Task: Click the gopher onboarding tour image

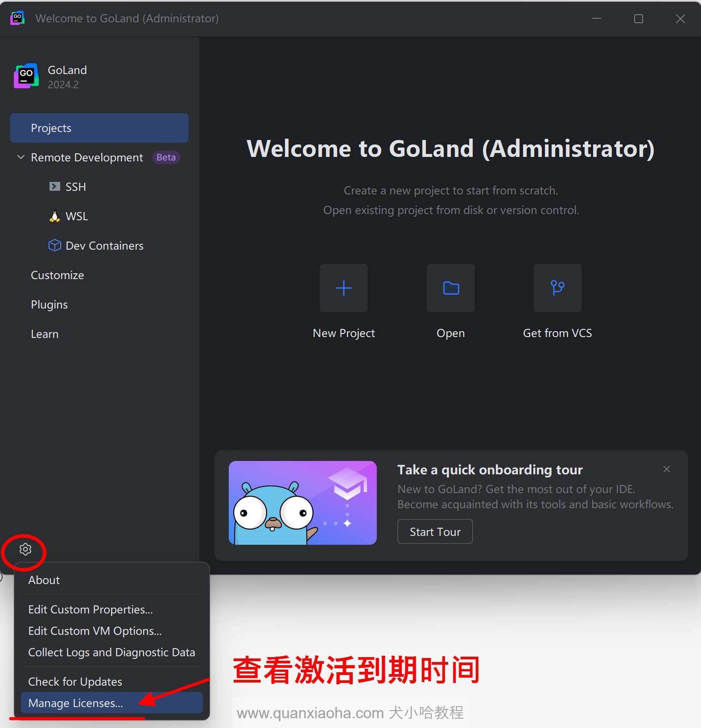Action: click(302, 503)
